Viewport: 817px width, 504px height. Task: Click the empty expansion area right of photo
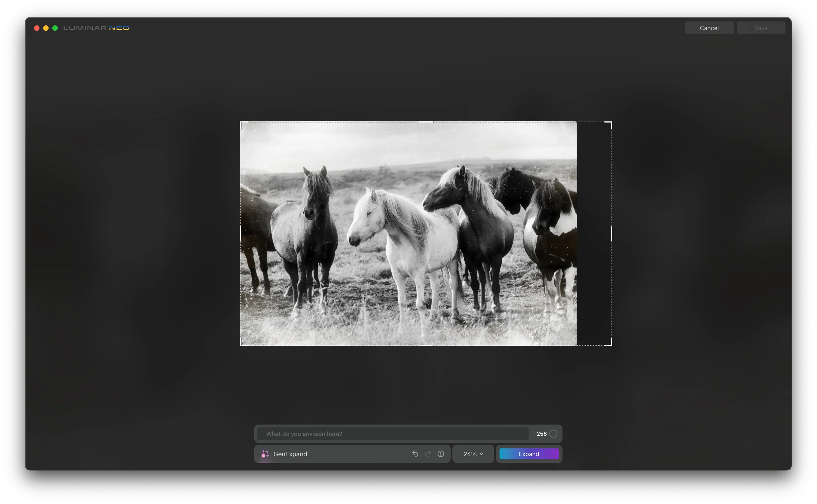pos(594,233)
